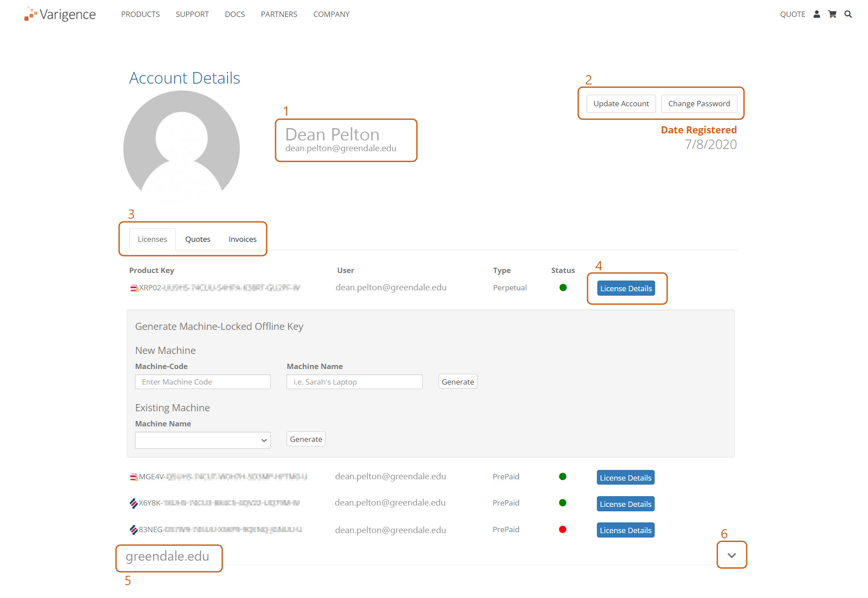
Task: Click the user email in XRP02 row
Action: point(391,287)
